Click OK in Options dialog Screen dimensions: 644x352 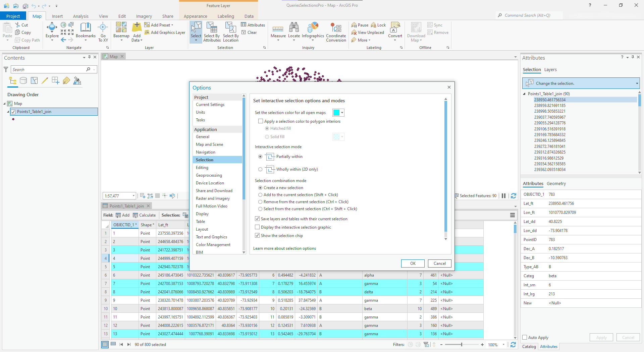point(413,263)
